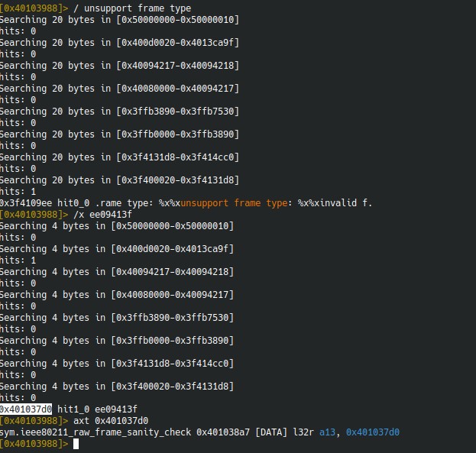Click range '[0x3ffb3890-0x3ffb7530]' in 20 bytes search
The image size is (476, 453).
coord(178,112)
